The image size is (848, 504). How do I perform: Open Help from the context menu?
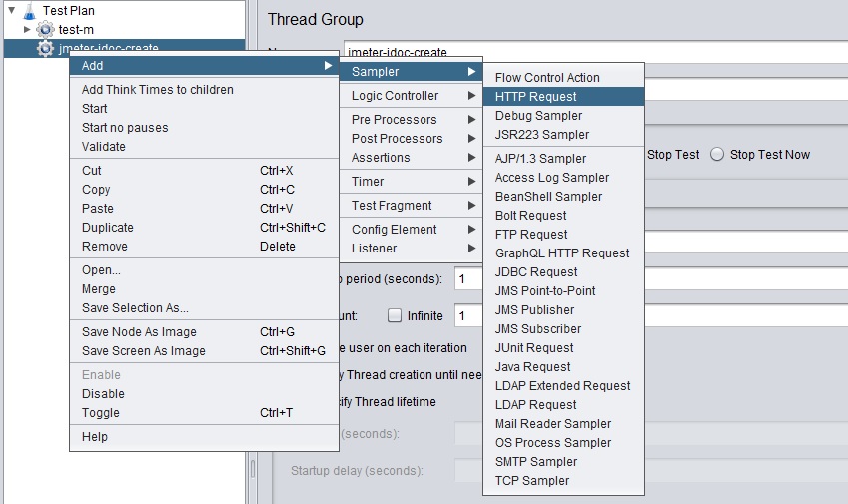click(95, 437)
